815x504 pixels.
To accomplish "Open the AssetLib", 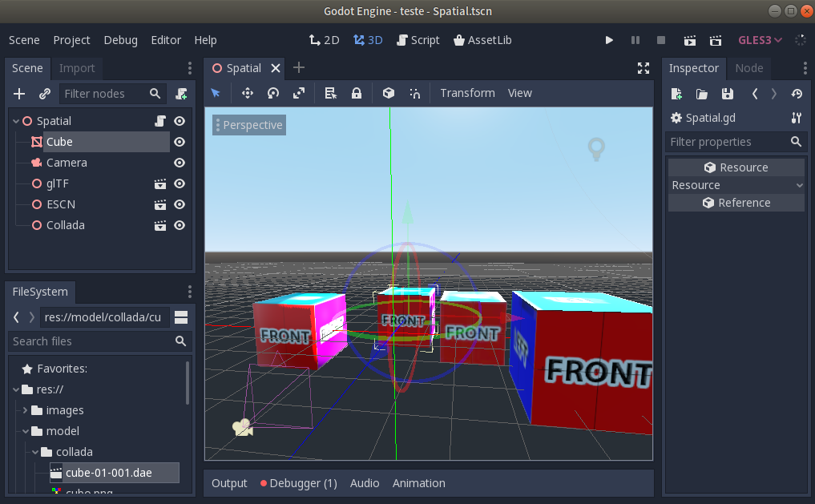I will [x=482, y=40].
